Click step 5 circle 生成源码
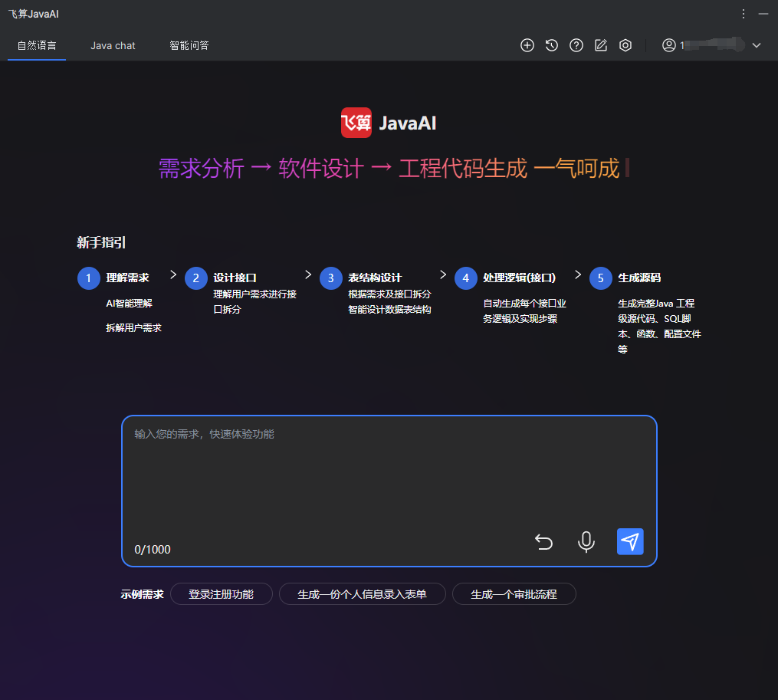Viewport: 778px width, 700px height. (601, 278)
